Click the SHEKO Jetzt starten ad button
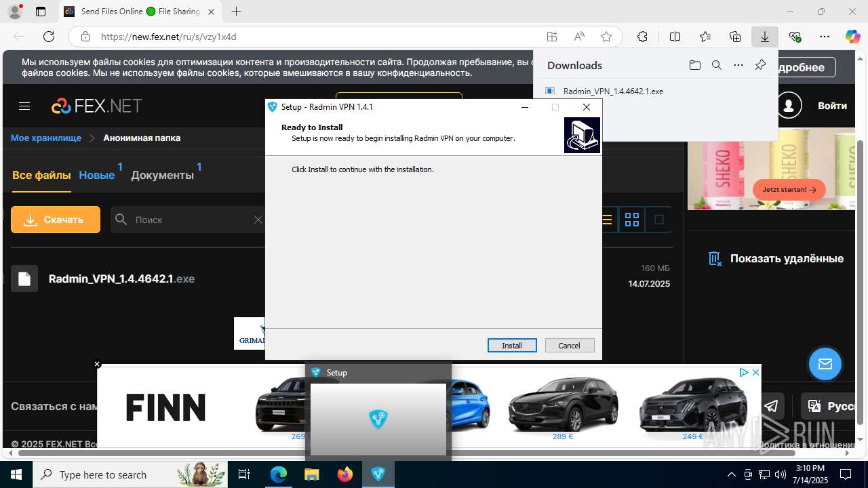Screen dimensions: 868x488 click(x=789, y=190)
